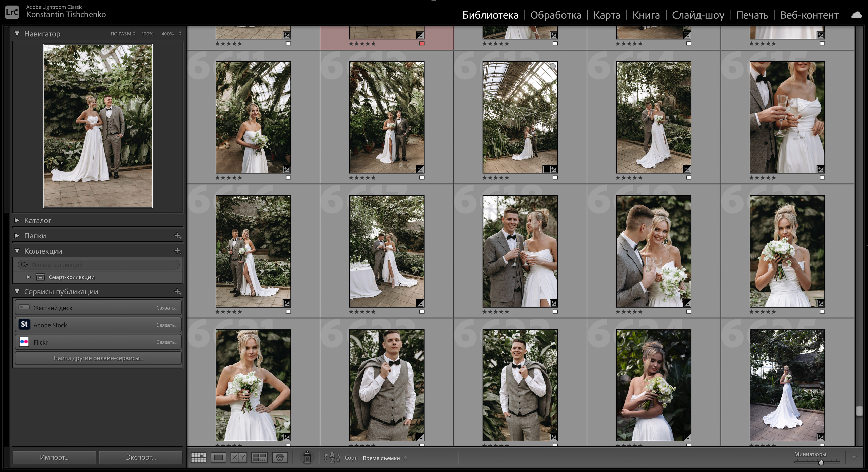Select thumbnail of bride alone on terrace
This screenshot has height=472, width=868.
(x=787, y=385)
